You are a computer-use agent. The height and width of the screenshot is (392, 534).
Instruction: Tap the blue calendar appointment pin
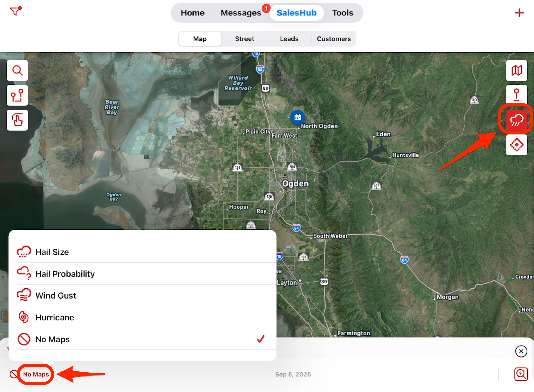[x=297, y=117]
